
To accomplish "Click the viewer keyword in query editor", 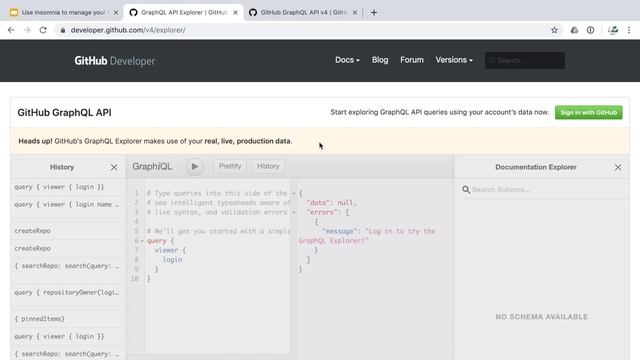I will 166,250.
